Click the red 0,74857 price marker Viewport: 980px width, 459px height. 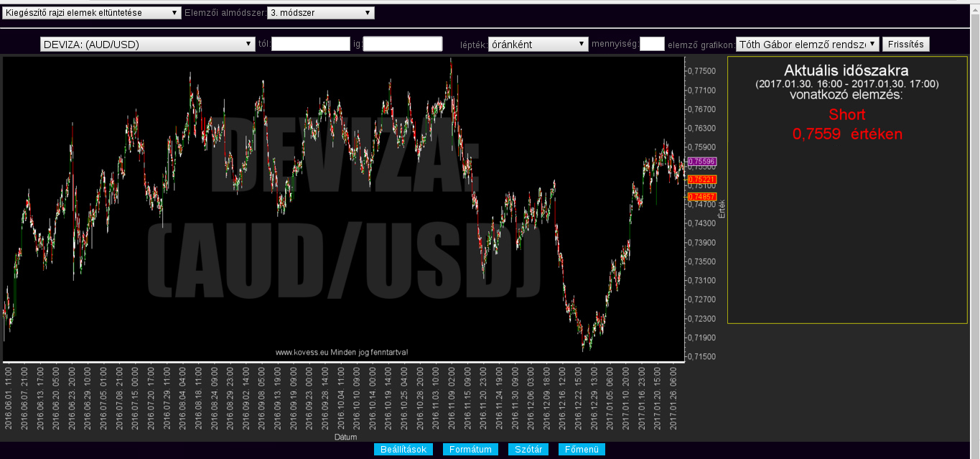click(701, 196)
